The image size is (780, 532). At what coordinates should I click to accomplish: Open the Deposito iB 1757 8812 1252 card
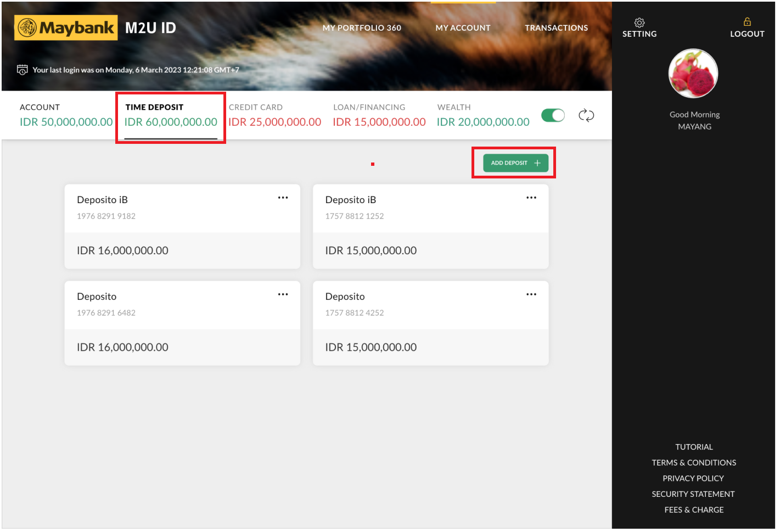pos(431,226)
